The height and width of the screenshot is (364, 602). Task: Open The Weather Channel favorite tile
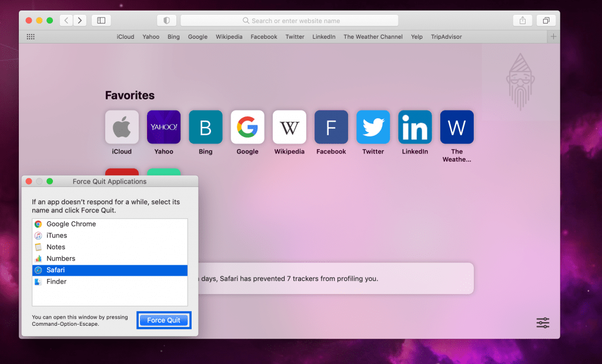(457, 127)
